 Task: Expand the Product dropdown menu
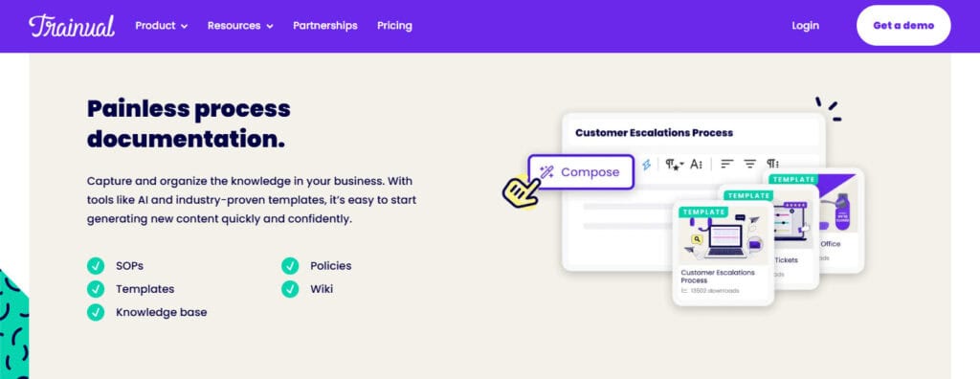(161, 26)
